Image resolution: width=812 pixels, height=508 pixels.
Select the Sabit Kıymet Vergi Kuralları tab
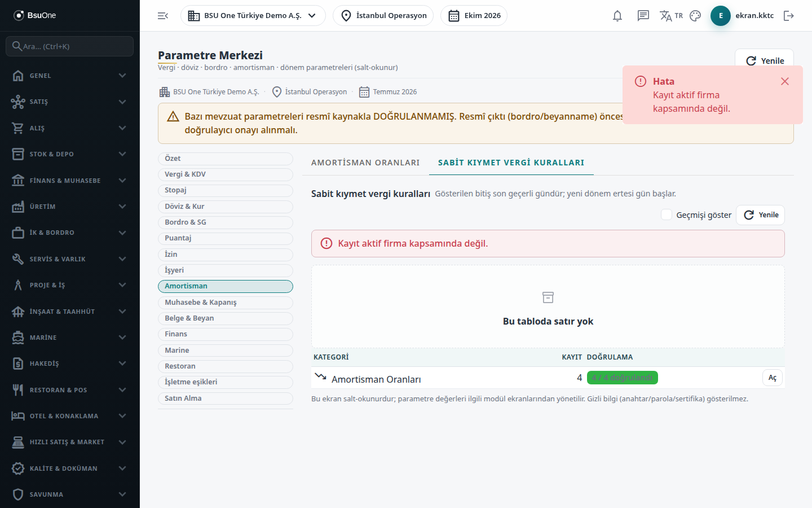click(511, 163)
